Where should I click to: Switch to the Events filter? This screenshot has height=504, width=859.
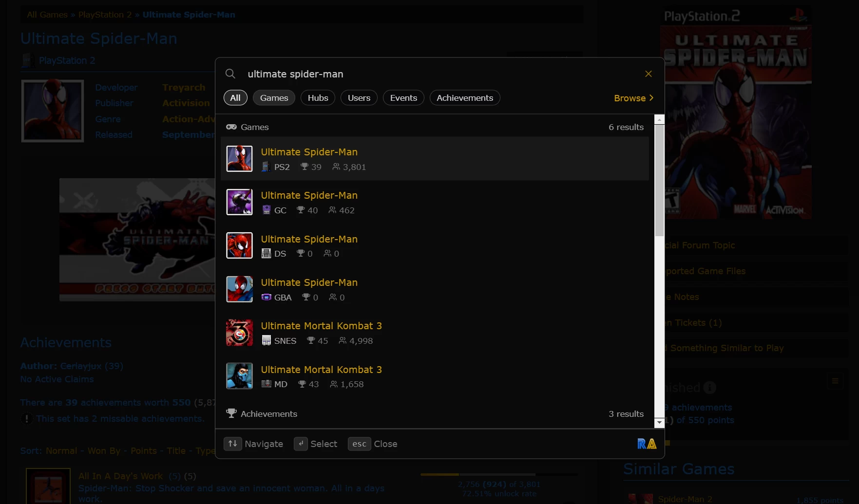click(x=403, y=98)
